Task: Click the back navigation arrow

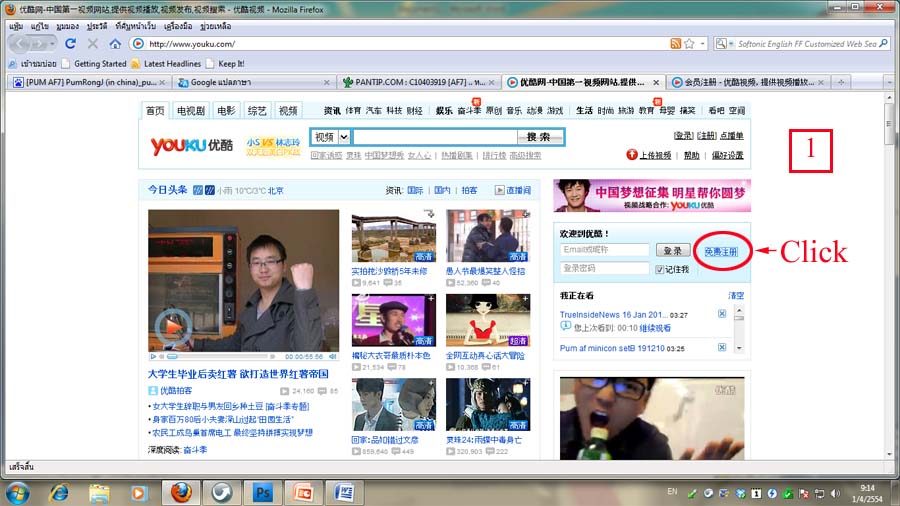Action: pyautogui.click(x=21, y=44)
